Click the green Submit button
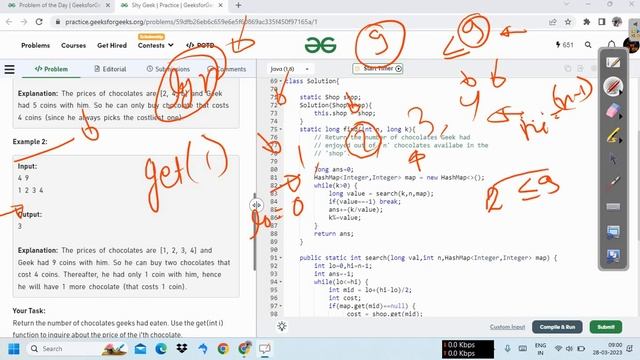Viewport: 640px width, 360px height. click(606, 327)
